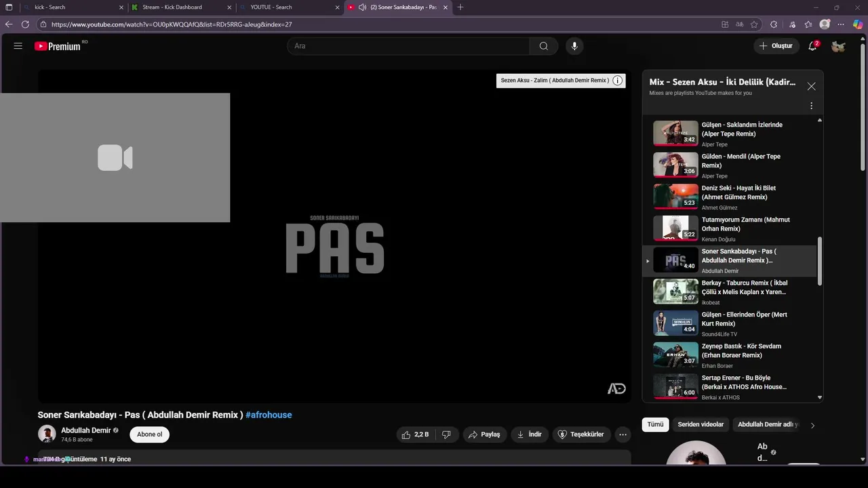This screenshot has height=488, width=868.
Task: Click Abdullah Demir channel avatar
Action: pyautogui.click(x=47, y=434)
